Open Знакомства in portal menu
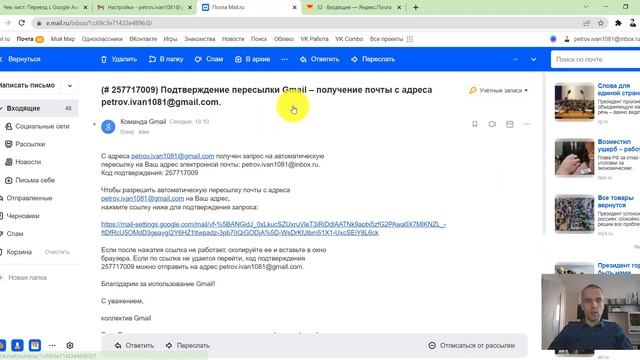 [200, 39]
